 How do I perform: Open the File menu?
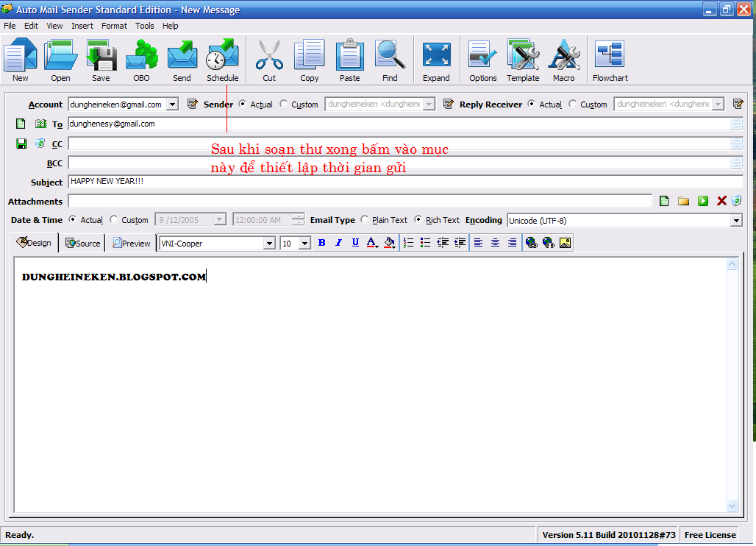(10, 26)
